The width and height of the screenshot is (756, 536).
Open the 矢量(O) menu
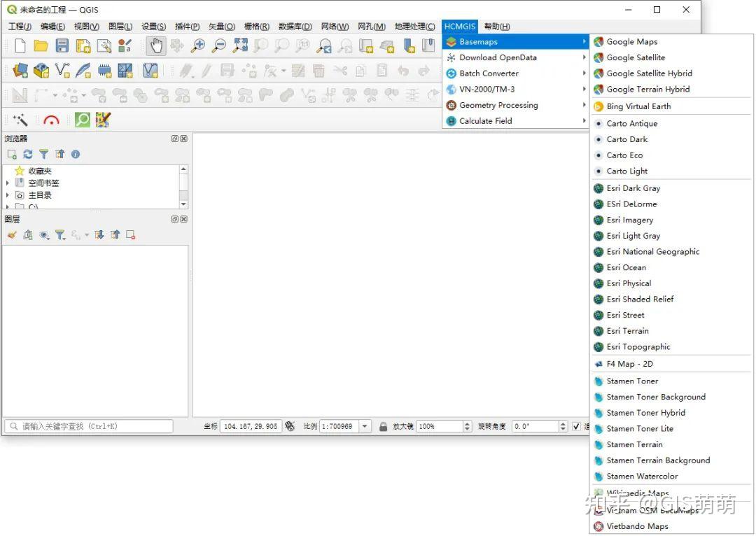[x=222, y=27]
